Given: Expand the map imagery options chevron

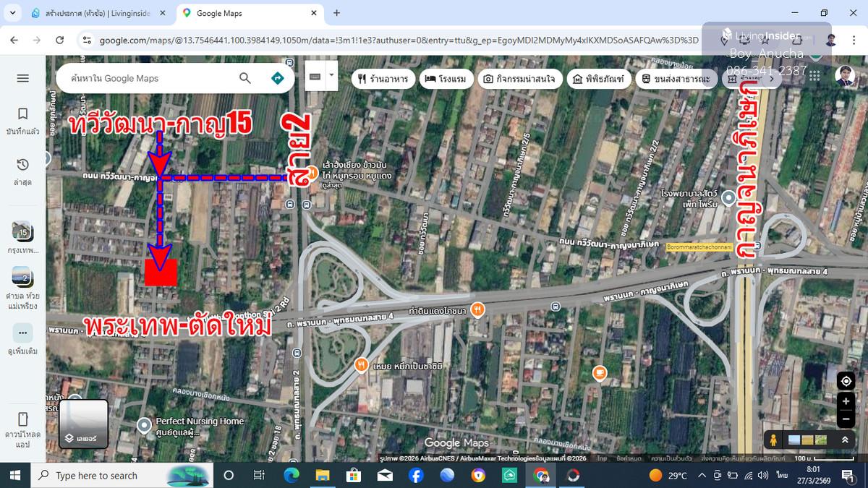Looking at the screenshot, I should (x=844, y=440).
